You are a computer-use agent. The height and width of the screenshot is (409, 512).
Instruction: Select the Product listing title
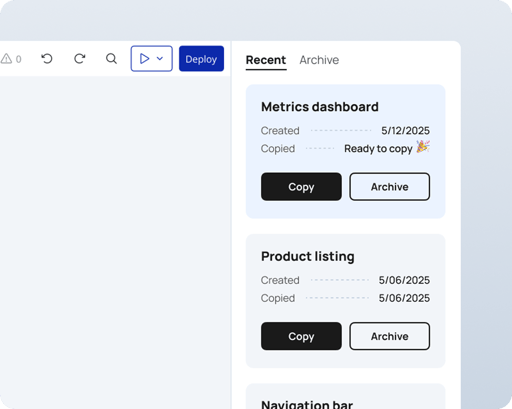(308, 257)
